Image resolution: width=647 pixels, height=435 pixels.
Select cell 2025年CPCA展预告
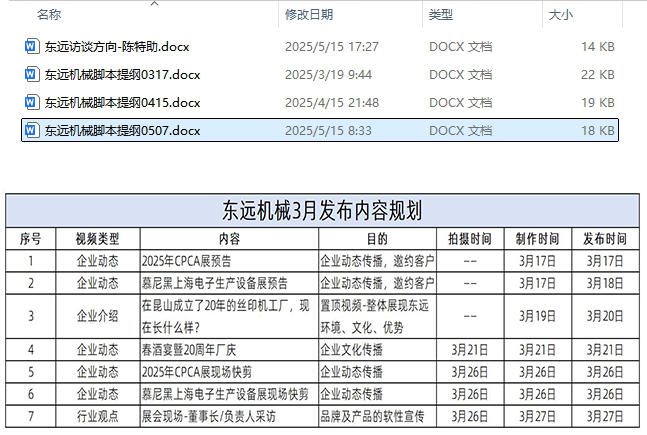[229, 261]
